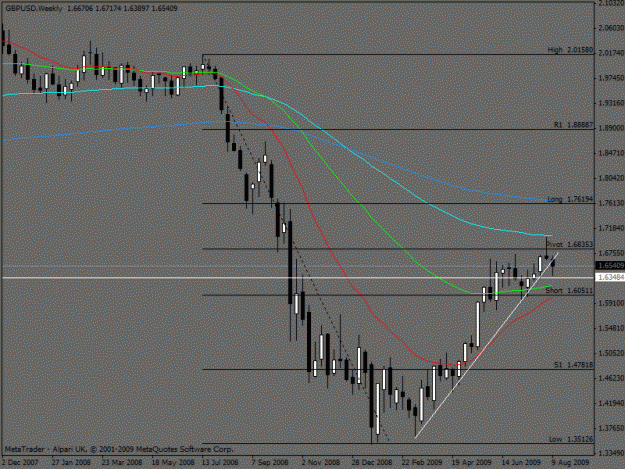The image size is (625, 469).
Task: Click the 'Long 1.76194' level label
Action: tap(570, 199)
